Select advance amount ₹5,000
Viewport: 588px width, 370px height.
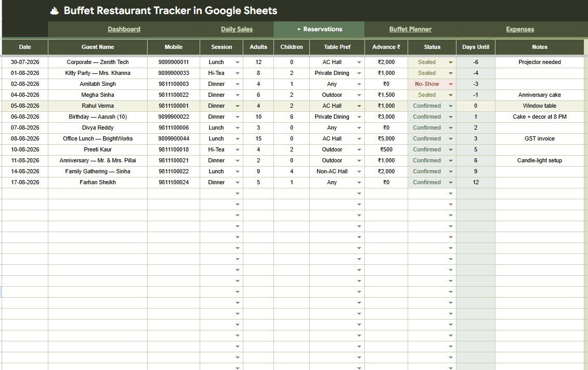(386, 138)
